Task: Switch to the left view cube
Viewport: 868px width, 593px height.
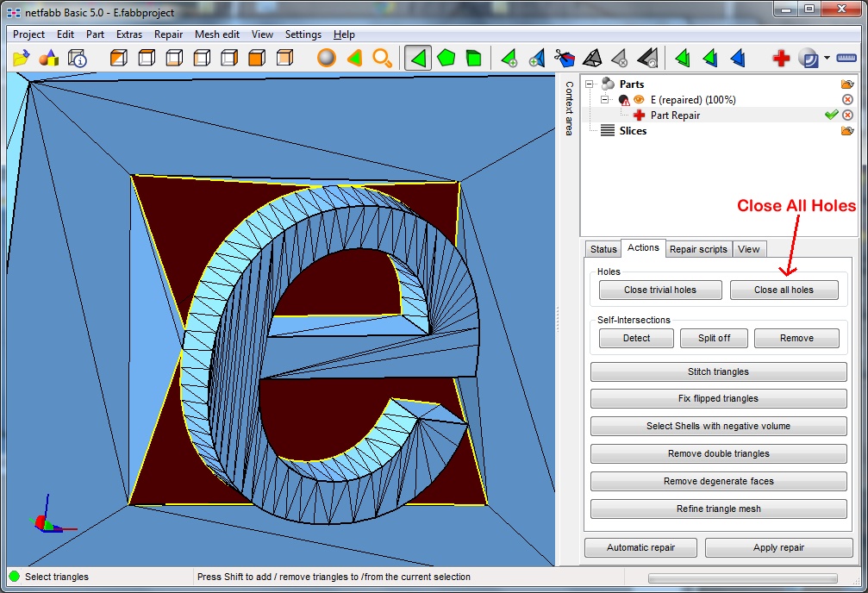Action: [x=202, y=58]
